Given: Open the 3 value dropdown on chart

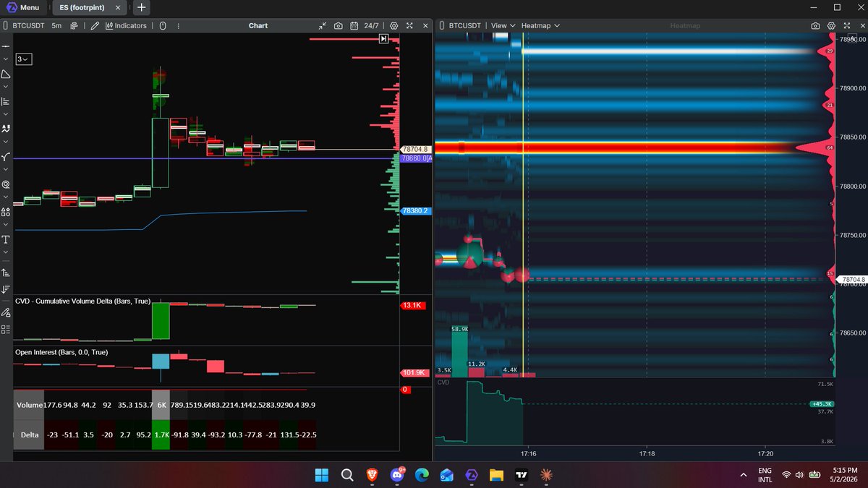Looking at the screenshot, I should 23,59.
